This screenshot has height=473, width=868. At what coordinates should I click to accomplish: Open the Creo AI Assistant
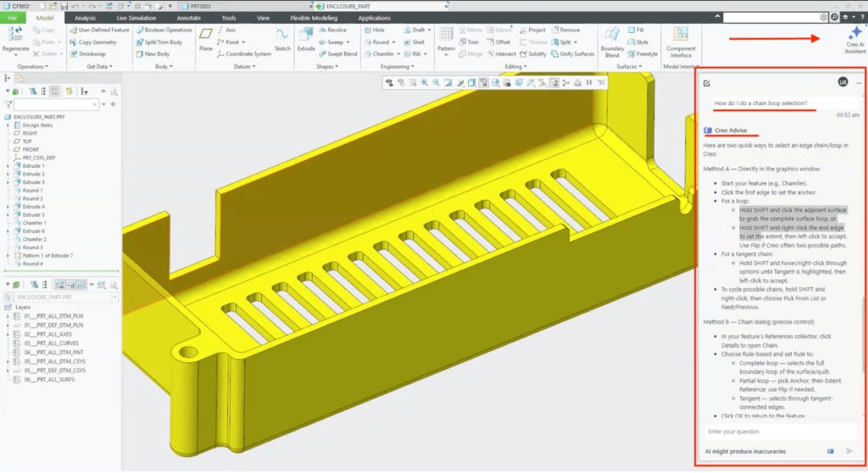click(x=854, y=40)
